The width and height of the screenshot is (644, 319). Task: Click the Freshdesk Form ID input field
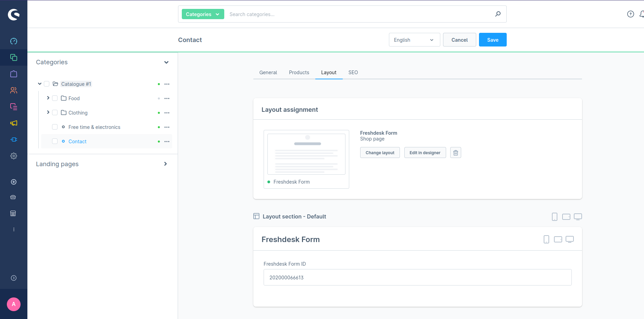tap(417, 277)
